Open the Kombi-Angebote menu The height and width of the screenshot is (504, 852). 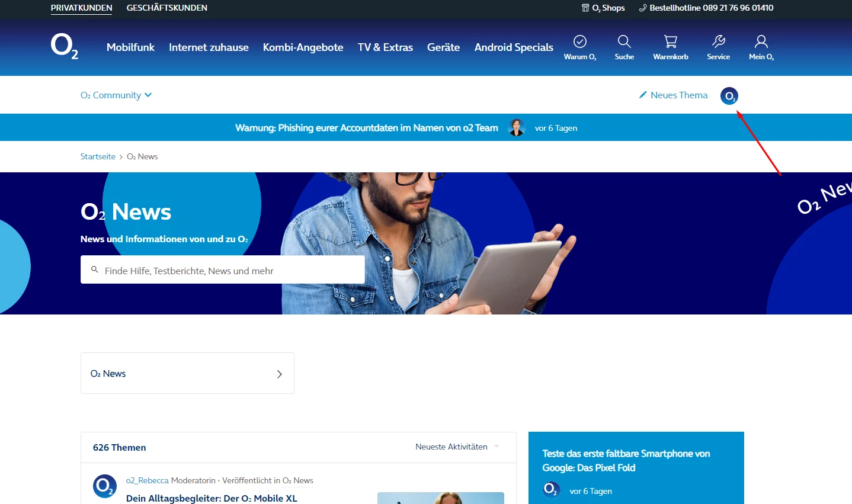point(303,47)
